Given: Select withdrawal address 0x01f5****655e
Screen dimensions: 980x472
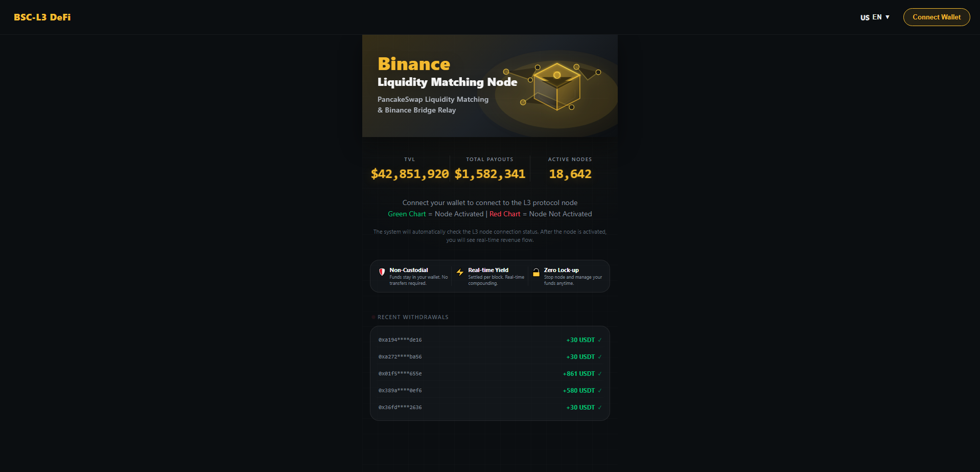Looking at the screenshot, I should 400,373.
